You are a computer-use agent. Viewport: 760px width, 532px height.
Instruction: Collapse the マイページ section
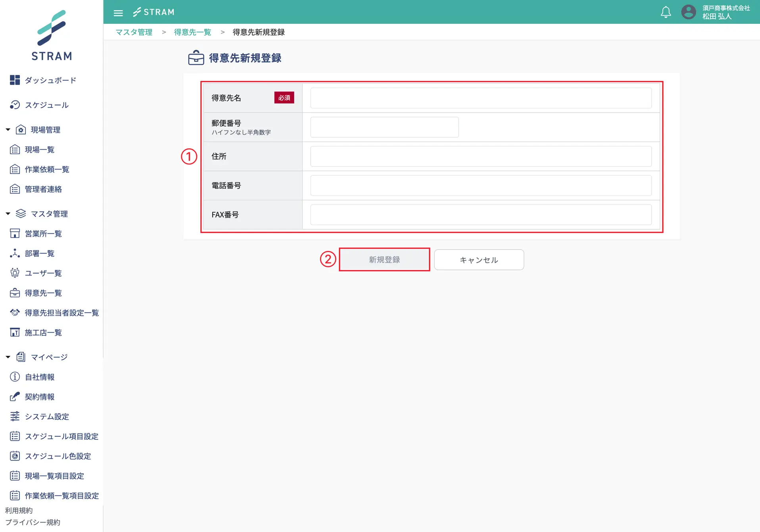[x=8, y=357]
